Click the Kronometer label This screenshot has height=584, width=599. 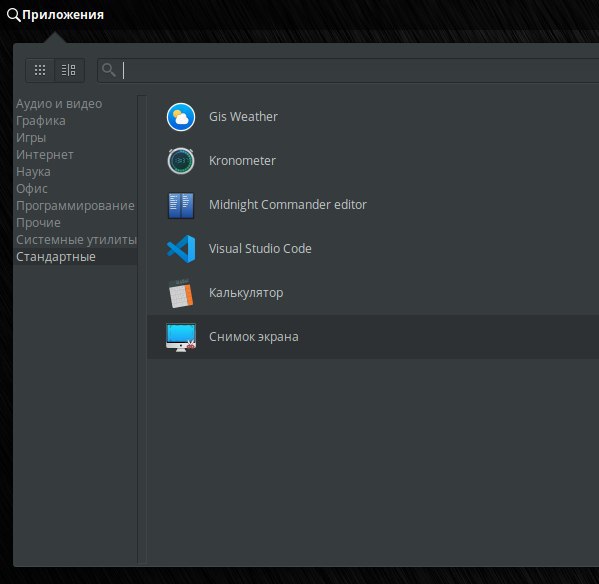pyautogui.click(x=242, y=161)
